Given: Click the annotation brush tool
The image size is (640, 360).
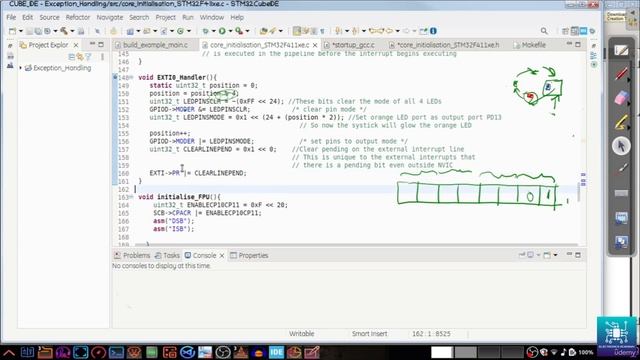Looking at the screenshot, I should point(621,169).
